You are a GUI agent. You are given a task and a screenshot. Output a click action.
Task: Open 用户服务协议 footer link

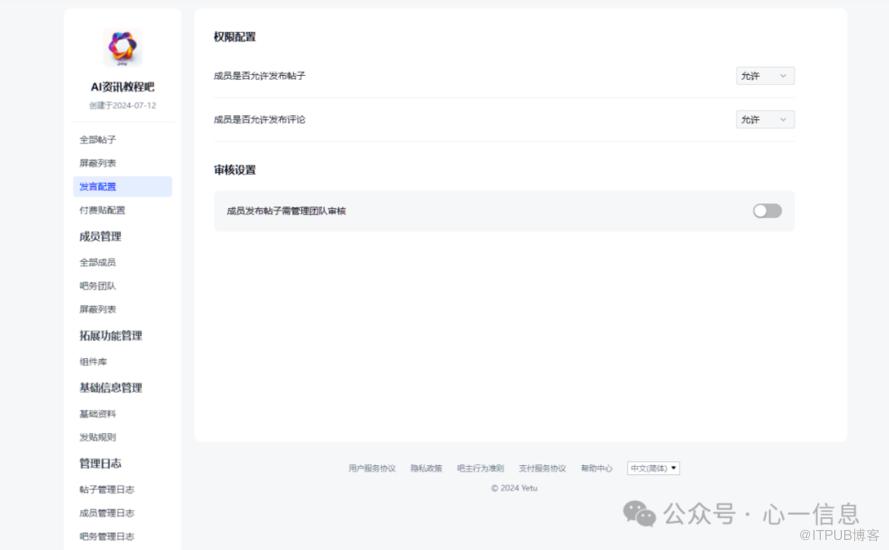(x=372, y=468)
